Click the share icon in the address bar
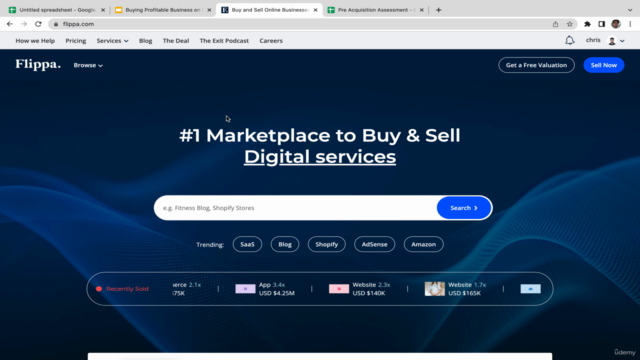640x360 pixels. (x=556, y=24)
